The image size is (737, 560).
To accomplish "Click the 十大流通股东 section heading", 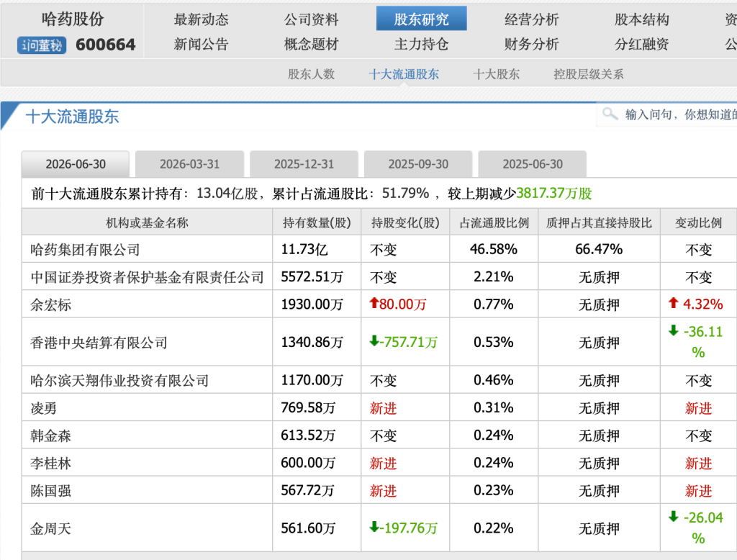I will 73,117.
